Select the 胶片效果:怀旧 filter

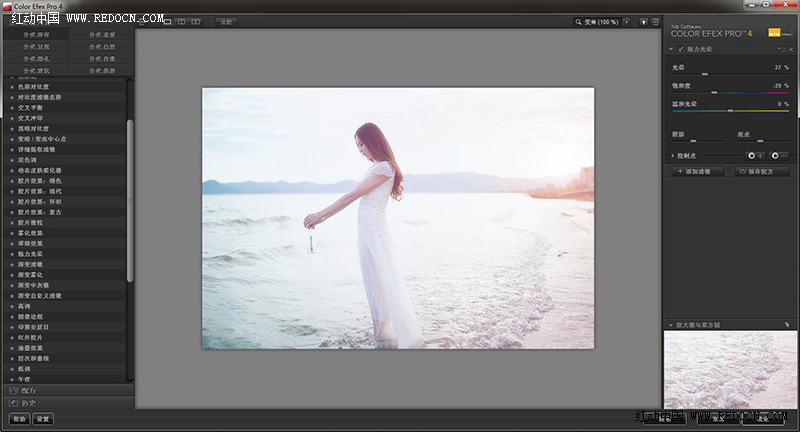65,201
